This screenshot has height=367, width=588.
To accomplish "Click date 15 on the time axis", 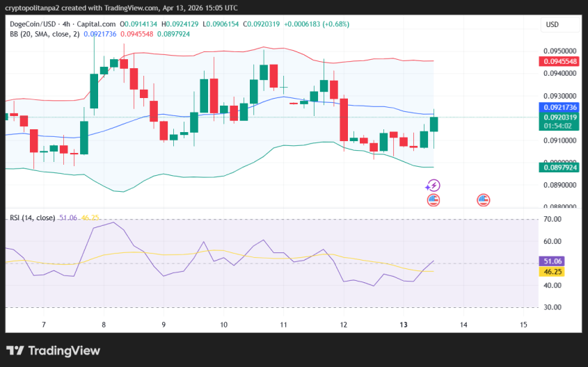I will pos(523,325).
